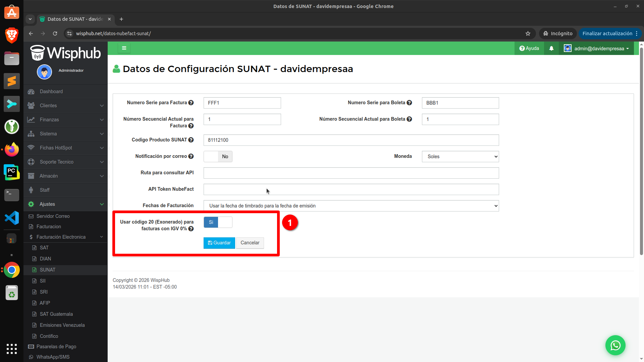This screenshot has height=362, width=644.
Task: Toggle Notificación por correo switch
Action: (x=218, y=157)
